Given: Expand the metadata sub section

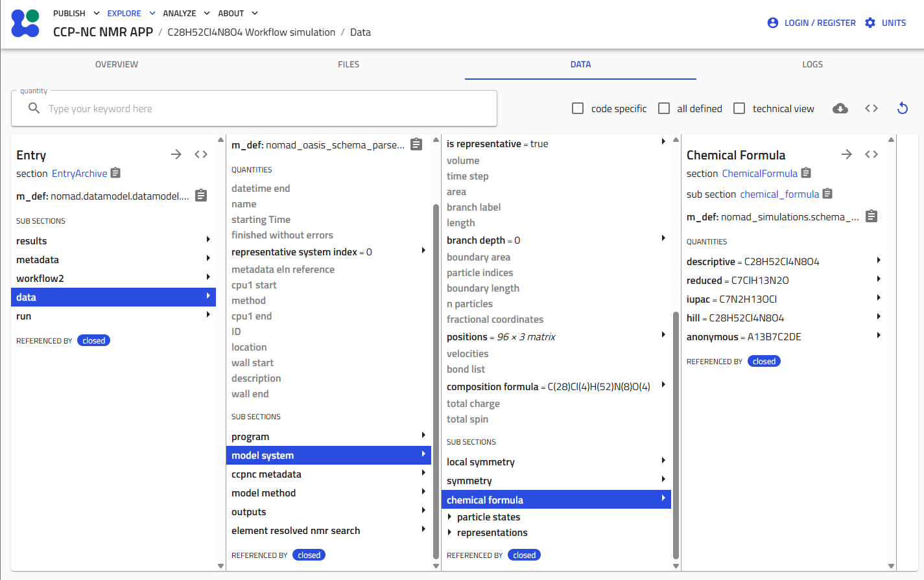Looking at the screenshot, I should [x=113, y=259].
